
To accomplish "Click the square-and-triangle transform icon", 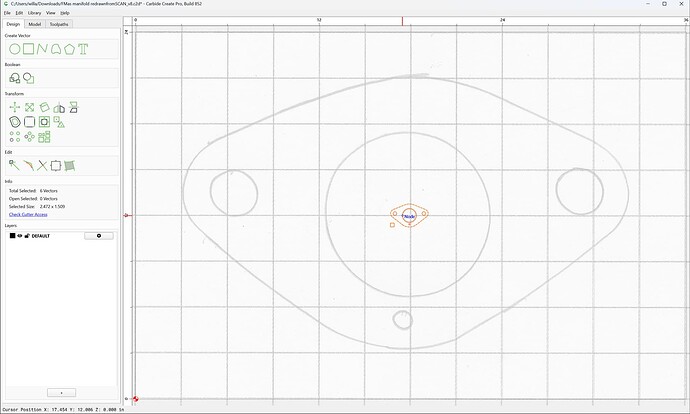I will (59, 122).
